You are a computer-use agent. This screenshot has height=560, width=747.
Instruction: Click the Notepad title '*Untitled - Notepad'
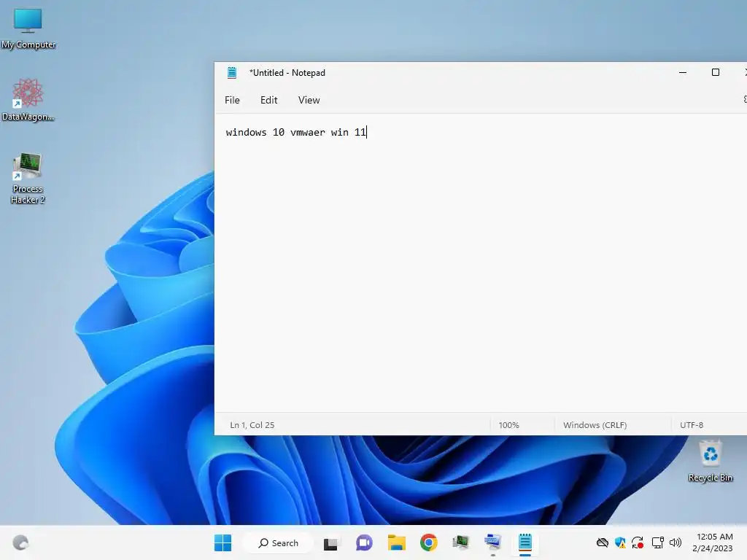point(287,73)
